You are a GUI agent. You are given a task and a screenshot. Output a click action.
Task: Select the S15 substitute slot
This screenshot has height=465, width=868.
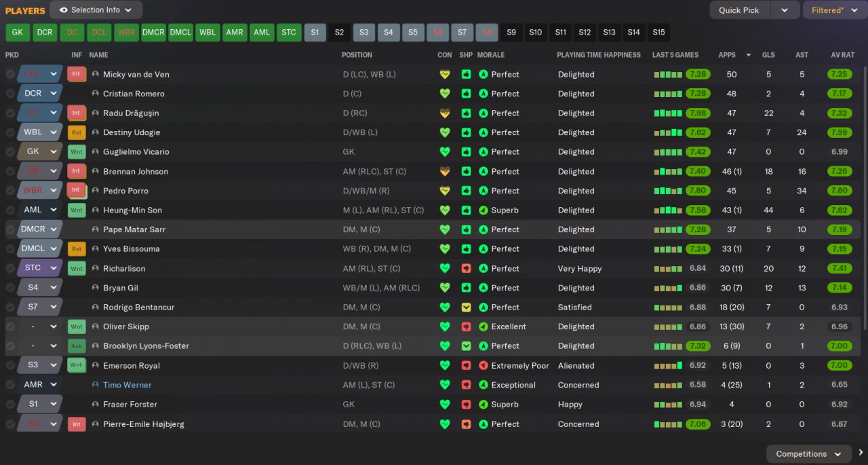pyautogui.click(x=658, y=32)
